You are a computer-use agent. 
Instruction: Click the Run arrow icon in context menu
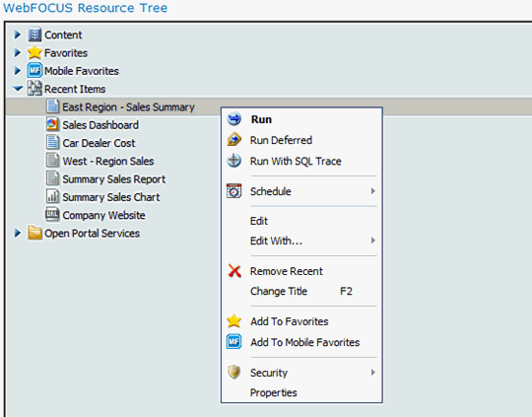coord(234,119)
